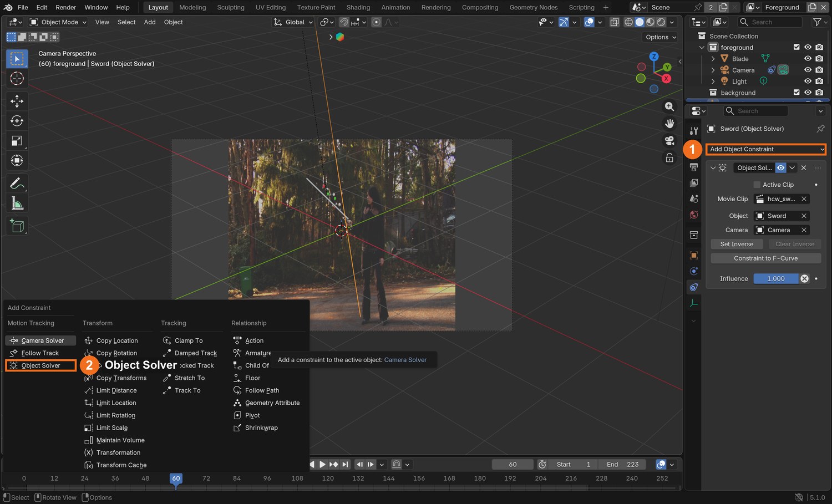Expand the Light tree item
The width and height of the screenshot is (832, 504).
point(713,82)
